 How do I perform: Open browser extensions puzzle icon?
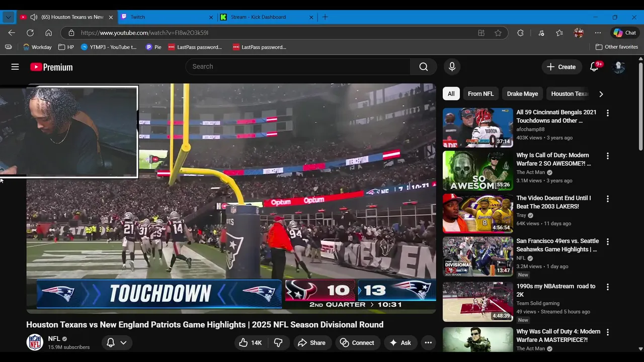point(520,33)
